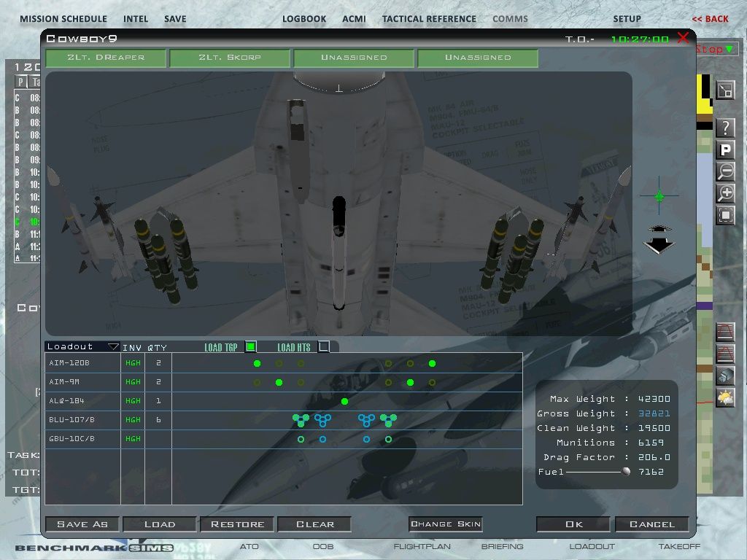The height and width of the screenshot is (560, 747).
Task: Toggle the BLU-107/B triple rack on station 7
Action: [x=388, y=420]
